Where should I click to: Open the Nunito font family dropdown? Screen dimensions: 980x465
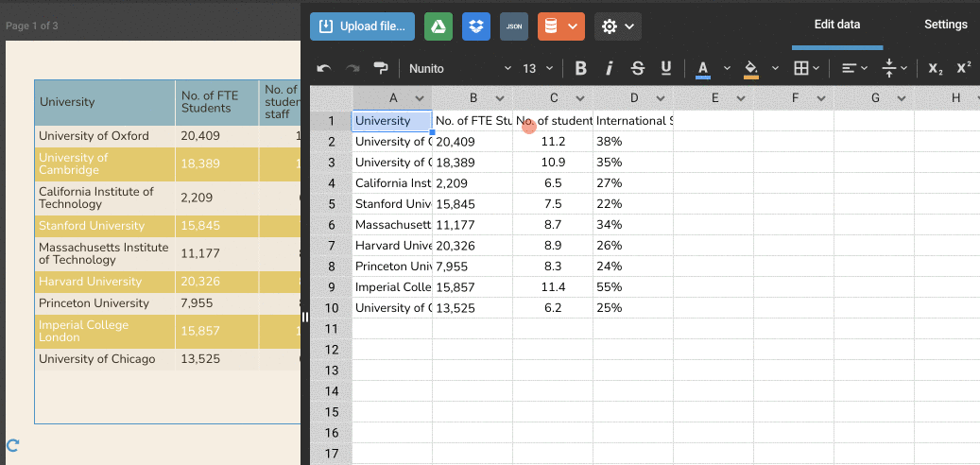pyautogui.click(x=460, y=69)
